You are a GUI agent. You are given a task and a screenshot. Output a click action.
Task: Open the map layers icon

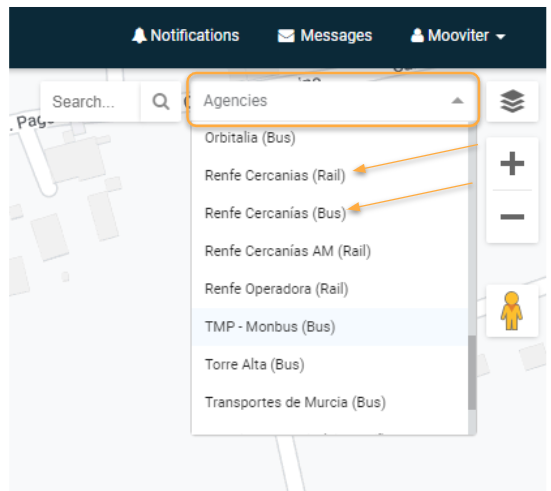512,101
